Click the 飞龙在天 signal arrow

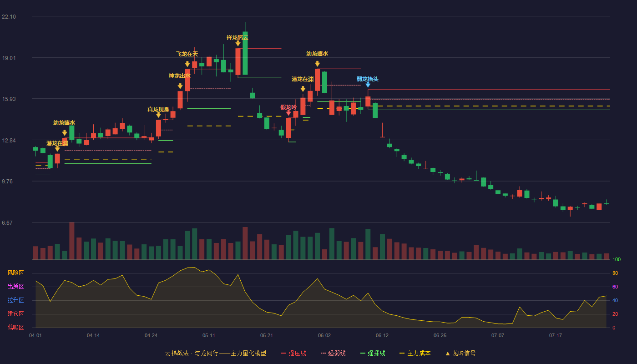pyautogui.click(x=187, y=64)
